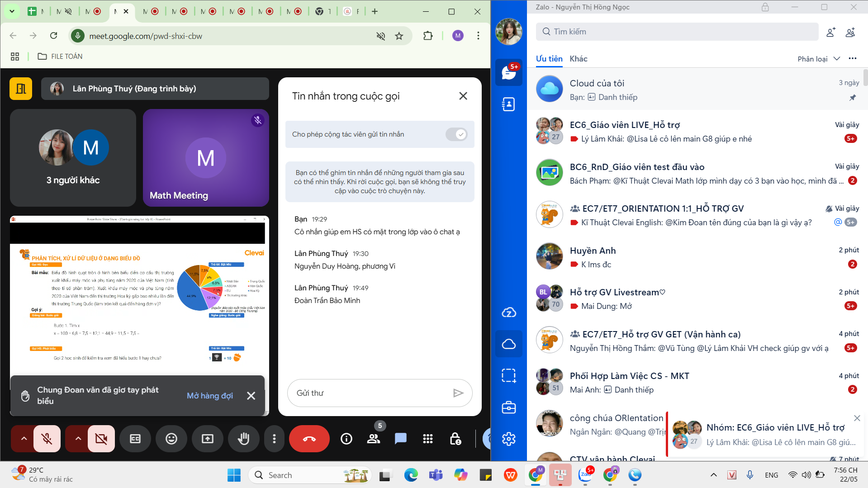Open captions in the Meet toolbar
The width and height of the screenshot is (868, 488).
tap(135, 439)
